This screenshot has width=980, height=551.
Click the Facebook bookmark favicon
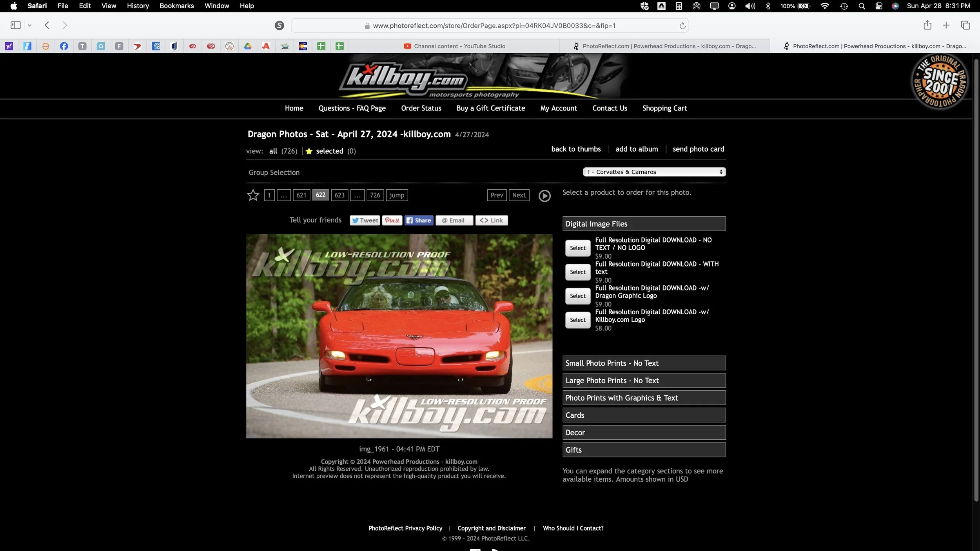click(x=64, y=46)
